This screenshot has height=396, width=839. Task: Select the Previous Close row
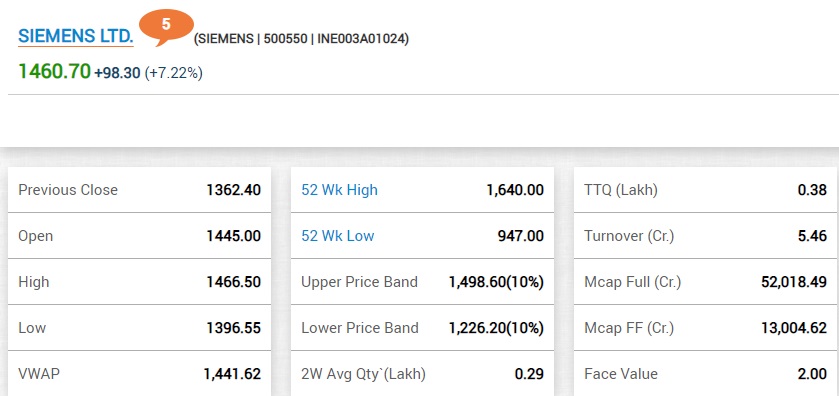point(140,190)
